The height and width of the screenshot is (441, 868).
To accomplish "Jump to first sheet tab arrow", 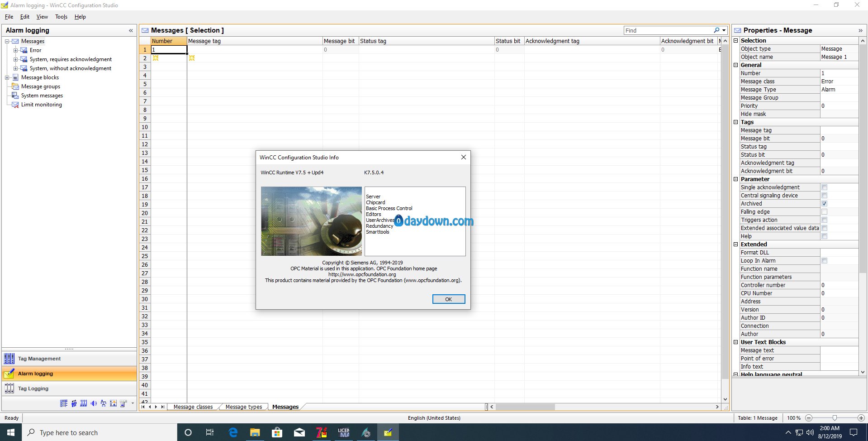I will click(143, 407).
